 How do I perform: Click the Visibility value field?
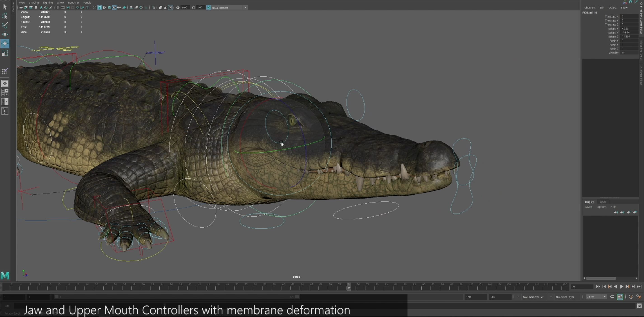(x=629, y=53)
